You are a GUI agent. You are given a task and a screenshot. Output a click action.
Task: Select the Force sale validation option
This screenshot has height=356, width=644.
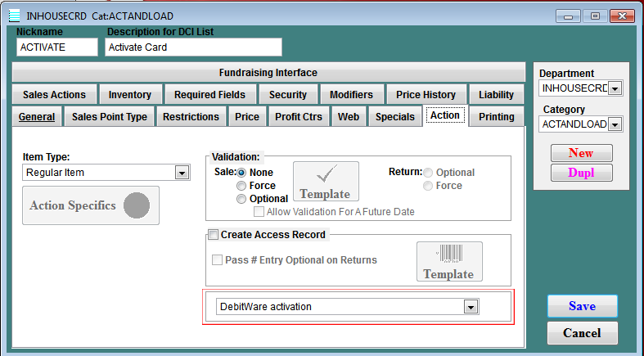tap(241, 186)
